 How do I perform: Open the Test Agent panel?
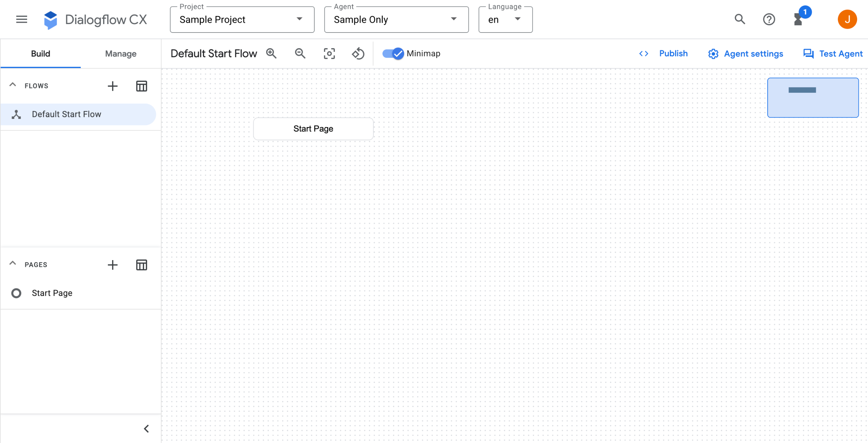click(833, 54)
